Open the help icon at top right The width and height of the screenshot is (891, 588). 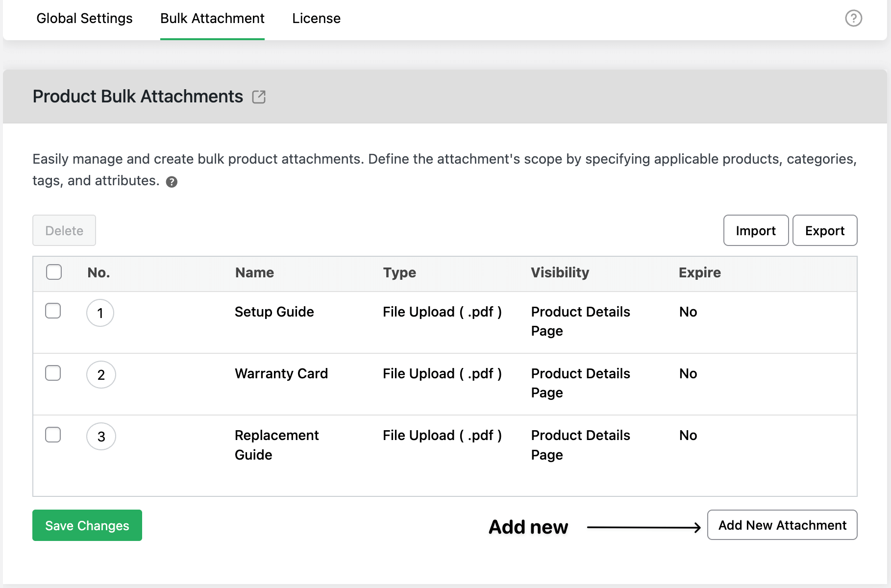(853, 19)
